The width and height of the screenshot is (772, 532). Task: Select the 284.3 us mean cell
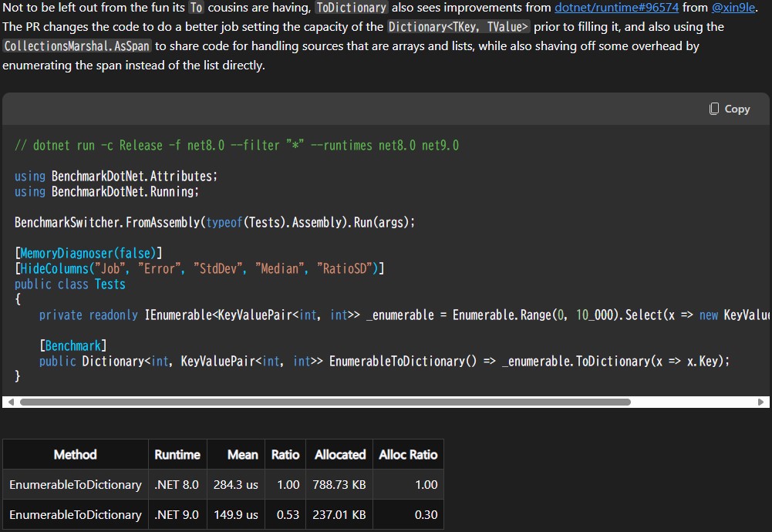coord(236,484)
